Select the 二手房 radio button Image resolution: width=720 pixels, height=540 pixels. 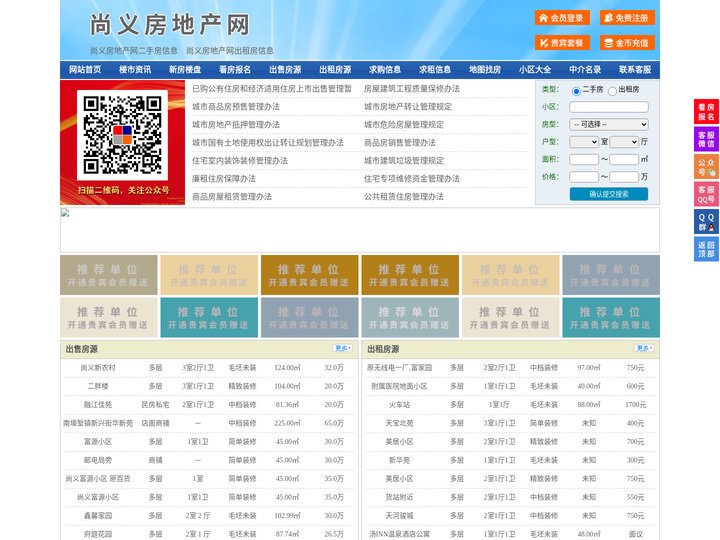[576, 91]
